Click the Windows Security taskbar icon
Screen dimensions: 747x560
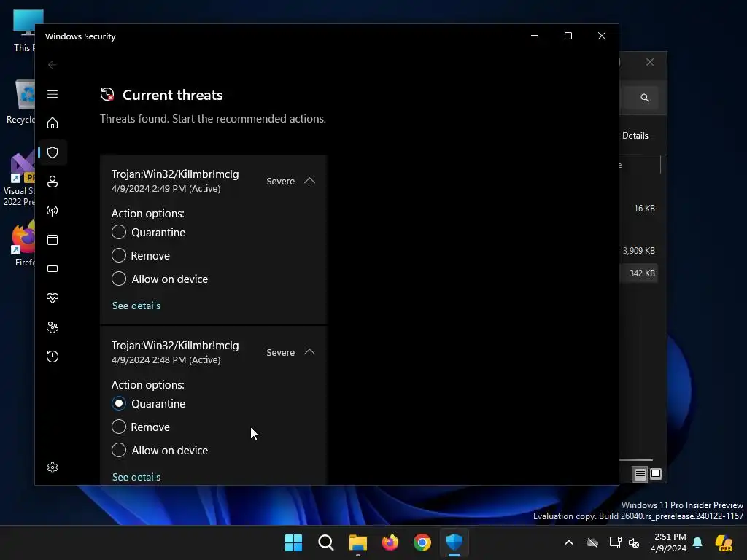(x=454, y=542)
